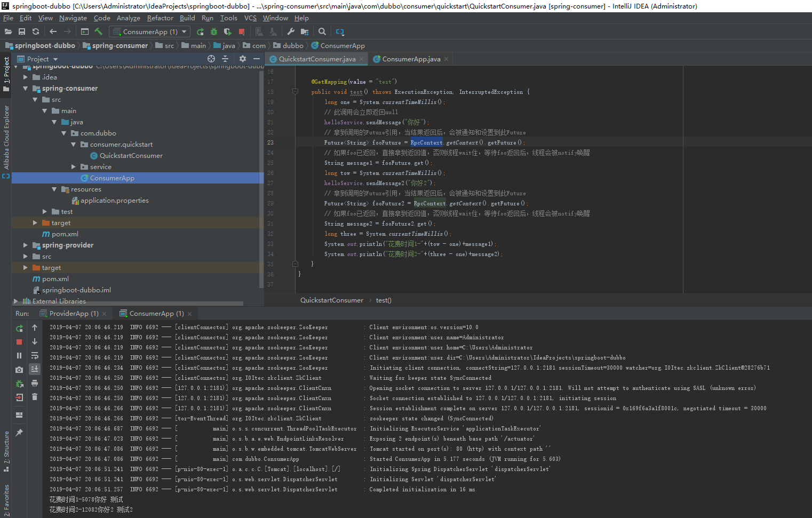
Task: Expand the service package
Action: [x=74, y=167]
